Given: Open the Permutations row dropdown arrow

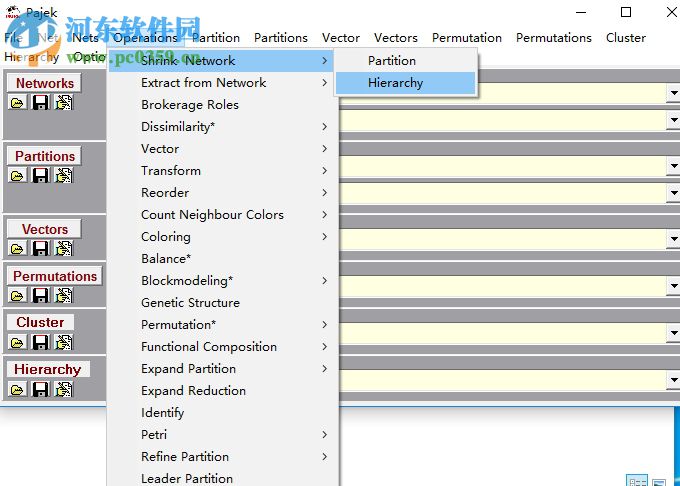Looking at the screenshot, I should tap(673, 286).
